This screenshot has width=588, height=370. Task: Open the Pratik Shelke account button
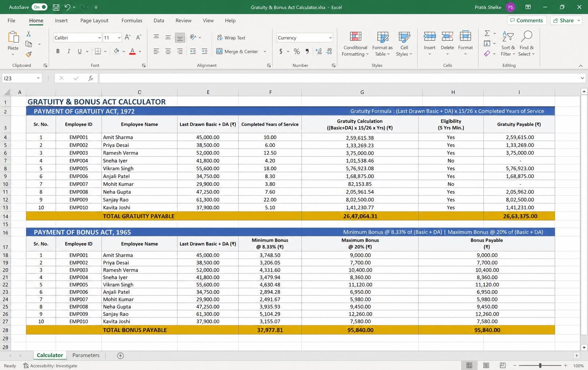click(495, 7)
